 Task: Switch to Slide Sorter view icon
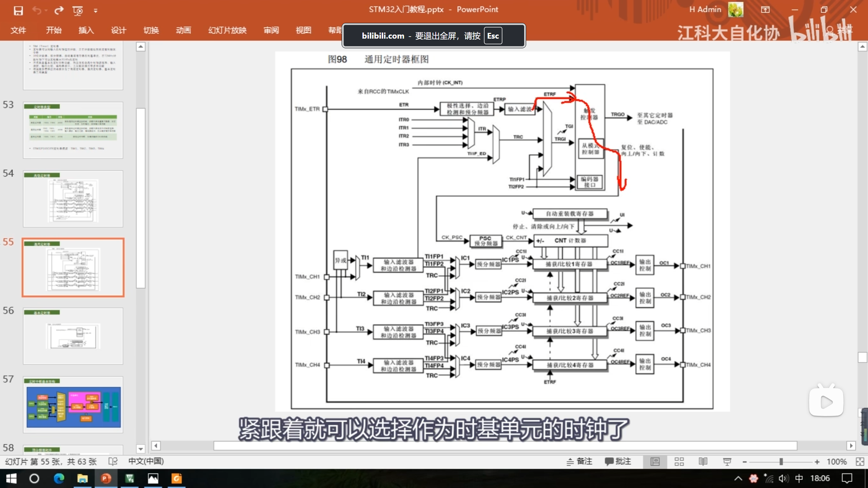coord(679,462)
